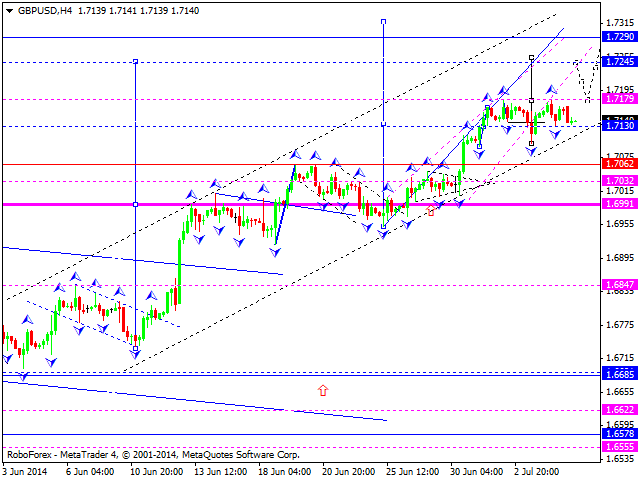Viewport: 640px width, 480px height.
Task: Click the 3 Jun 2014 date label
Action: (x=26, y=471)
